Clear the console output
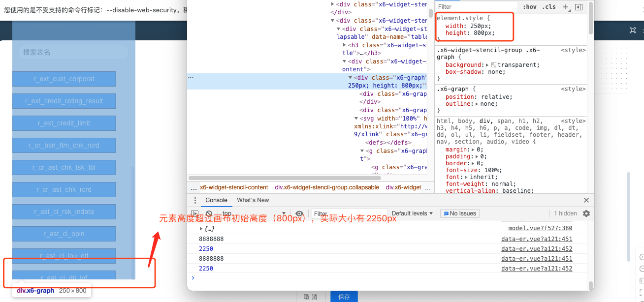Viewport: 644px width, 302px height. [209, 213]
